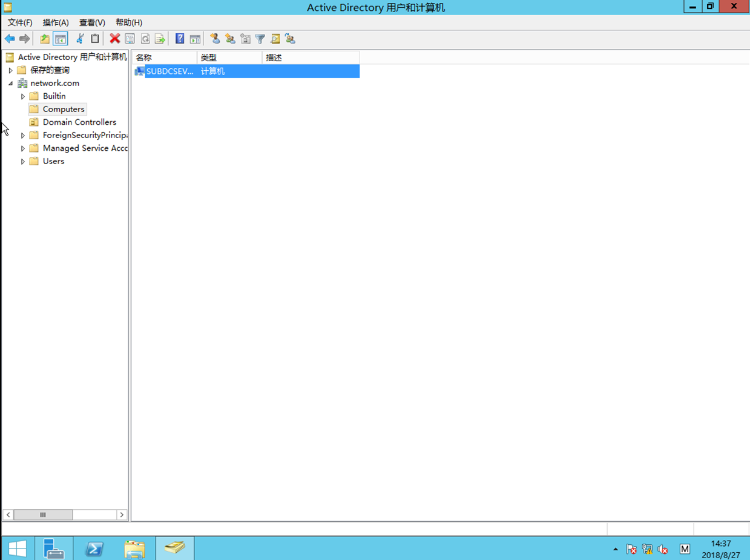Screen dimensions: 750x560
Task: Create a new group with the two-person icon
Action: click(230, 39)
